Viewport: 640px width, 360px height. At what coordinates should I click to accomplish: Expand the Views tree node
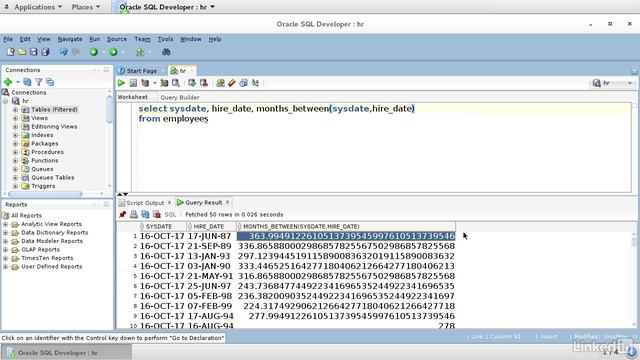tap(16, 118)
